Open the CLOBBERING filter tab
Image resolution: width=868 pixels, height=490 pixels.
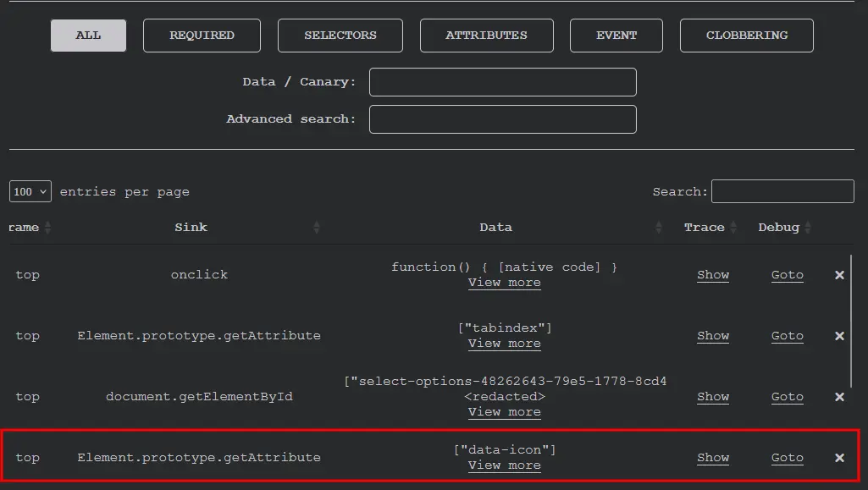[746, 36]
